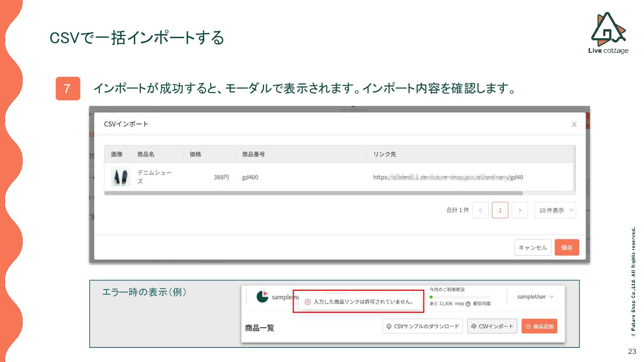The width and height of the screenshot is (644, 362).
Task: Click the horizontal scrollbar under the table
Action: [313, 193]
